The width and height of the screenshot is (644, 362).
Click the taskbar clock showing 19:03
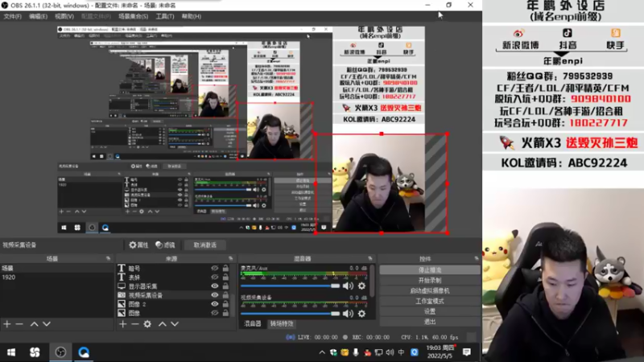440,352
